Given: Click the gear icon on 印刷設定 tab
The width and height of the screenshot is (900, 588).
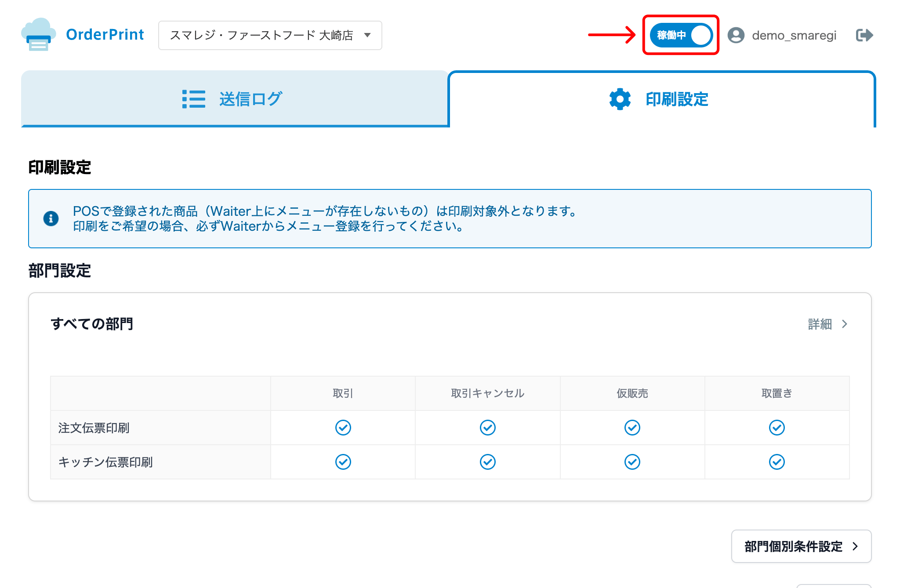Looking at the screenshot, I should [x=620, y=99].
